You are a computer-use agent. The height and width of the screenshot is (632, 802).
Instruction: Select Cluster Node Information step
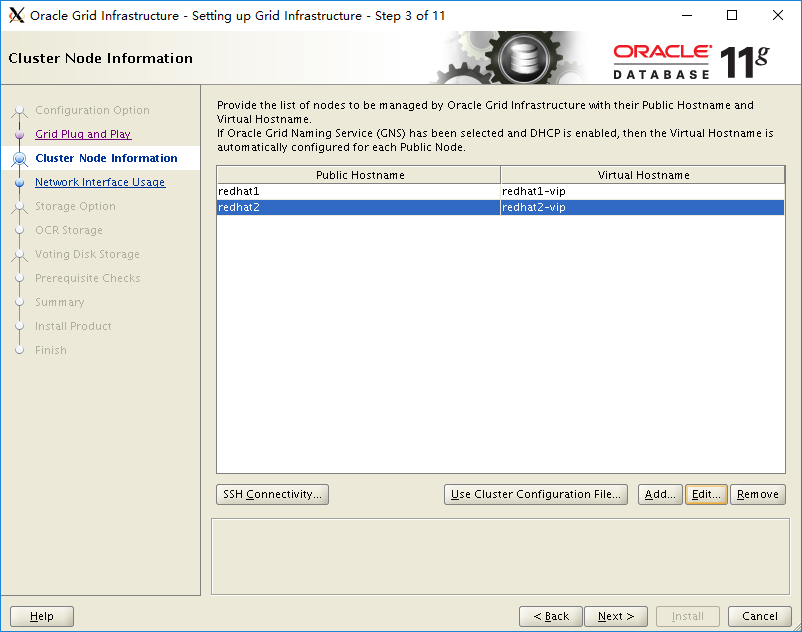pyautogui.click(x=106, y=158)
